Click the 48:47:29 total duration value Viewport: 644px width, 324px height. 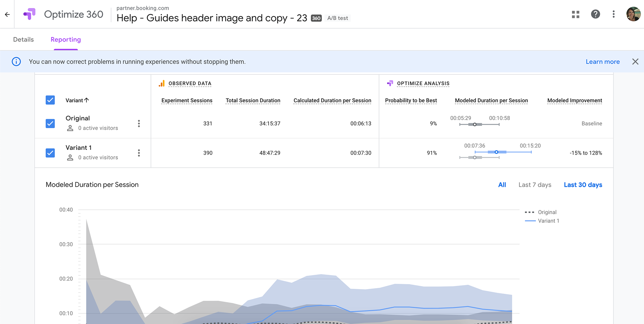tap(270, 153)
